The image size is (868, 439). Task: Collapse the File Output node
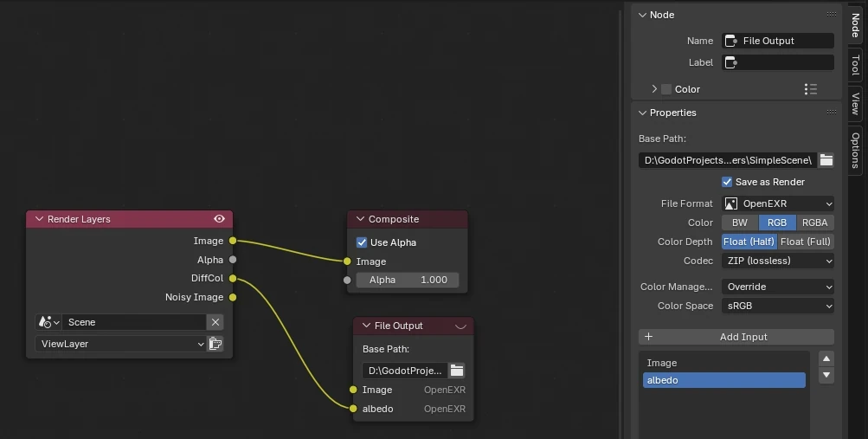coord(366,326)
